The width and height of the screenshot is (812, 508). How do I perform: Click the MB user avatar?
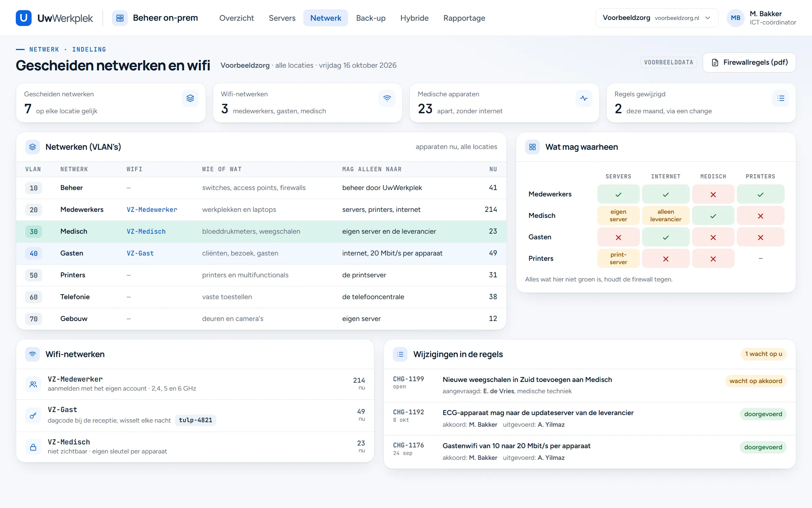pos(735,18)
